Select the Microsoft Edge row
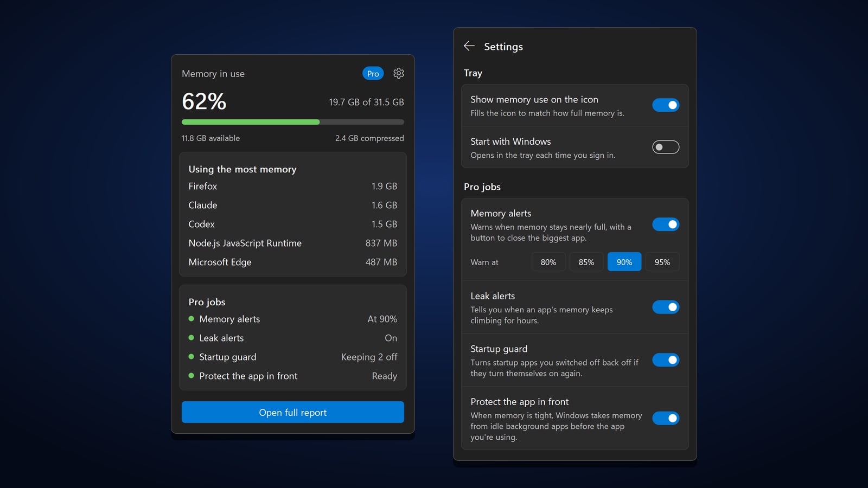The height and width of the screenshot is (488, 868). tap(293, 262)
